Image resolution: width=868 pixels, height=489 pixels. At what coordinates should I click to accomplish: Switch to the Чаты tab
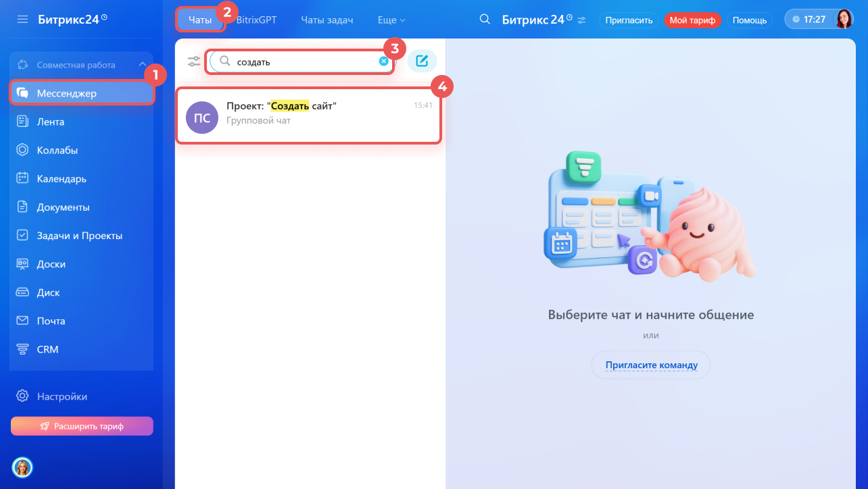pos(200,20)
